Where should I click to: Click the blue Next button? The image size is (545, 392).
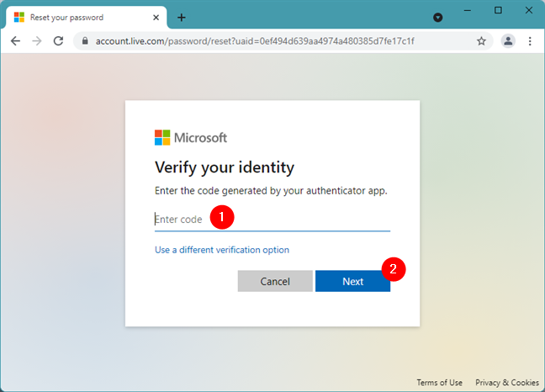point(352,281)
